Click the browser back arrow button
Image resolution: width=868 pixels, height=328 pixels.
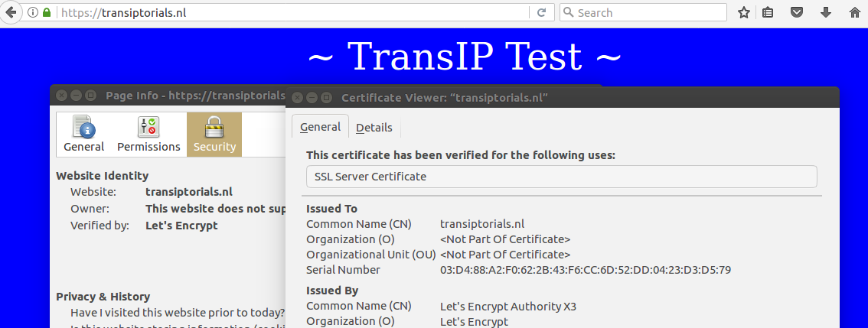tap(10, 12)
